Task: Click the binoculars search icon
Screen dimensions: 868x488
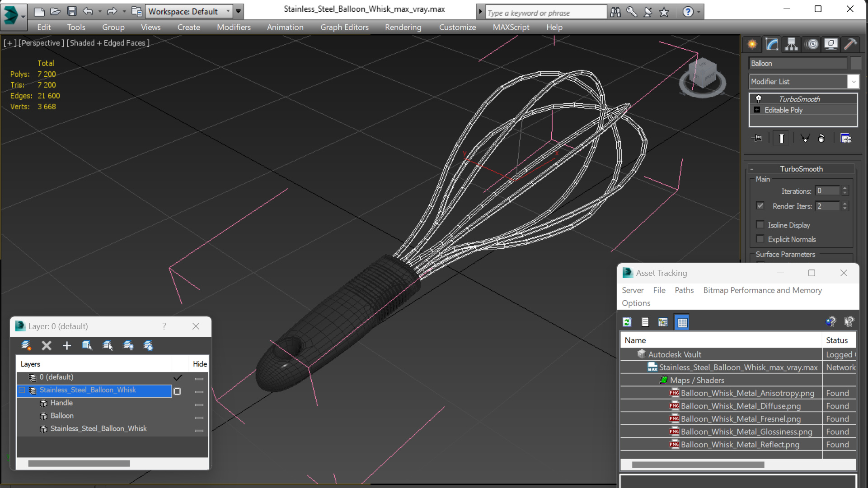Action: 615,12
